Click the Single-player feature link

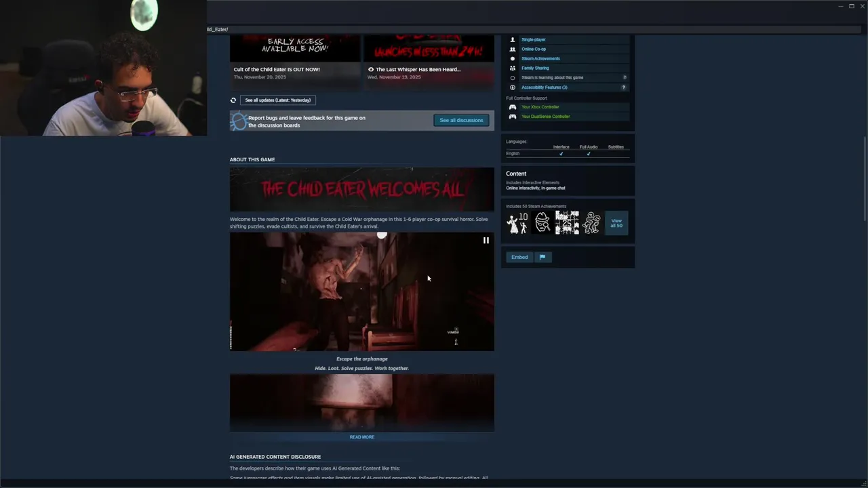point(534,39)
